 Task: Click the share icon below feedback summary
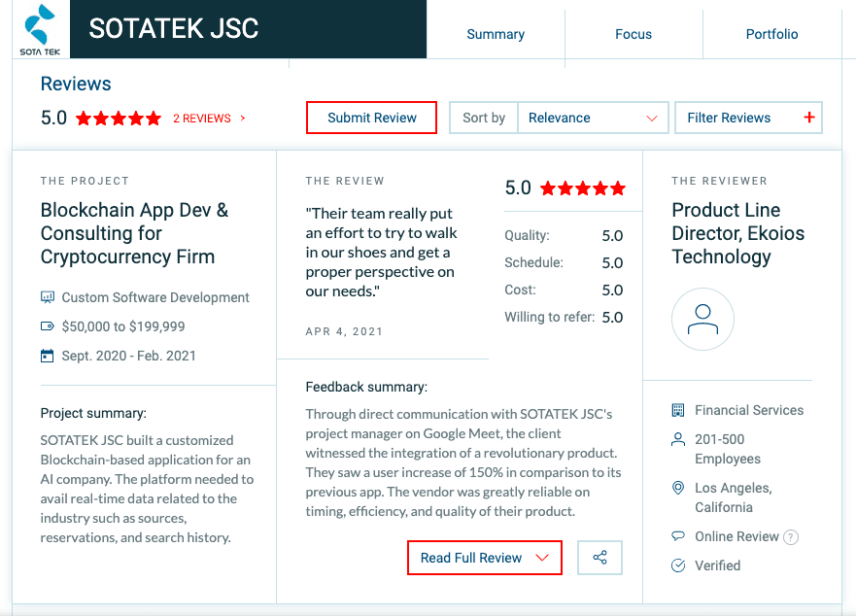coord(599,557)
